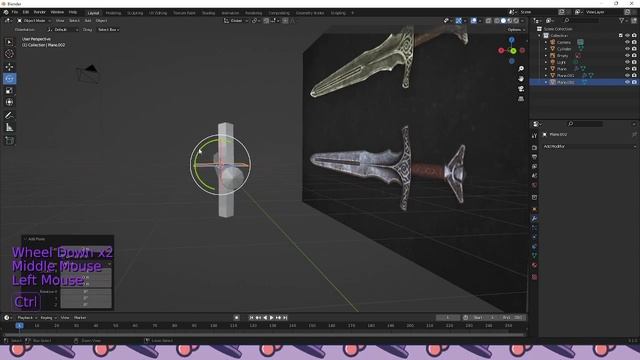
Task: Open the Output properties tab icon
Action: tap(534, 157)
